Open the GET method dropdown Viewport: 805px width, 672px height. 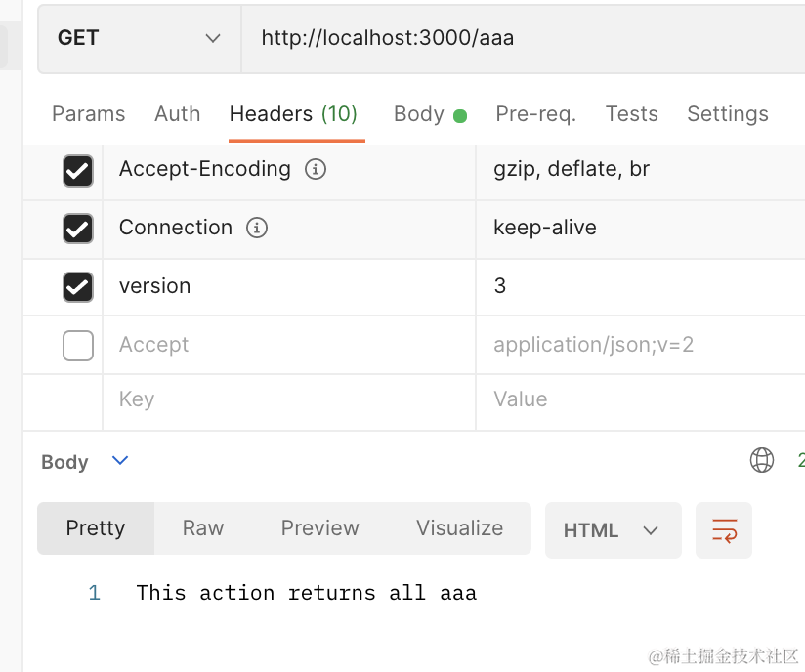139,38
